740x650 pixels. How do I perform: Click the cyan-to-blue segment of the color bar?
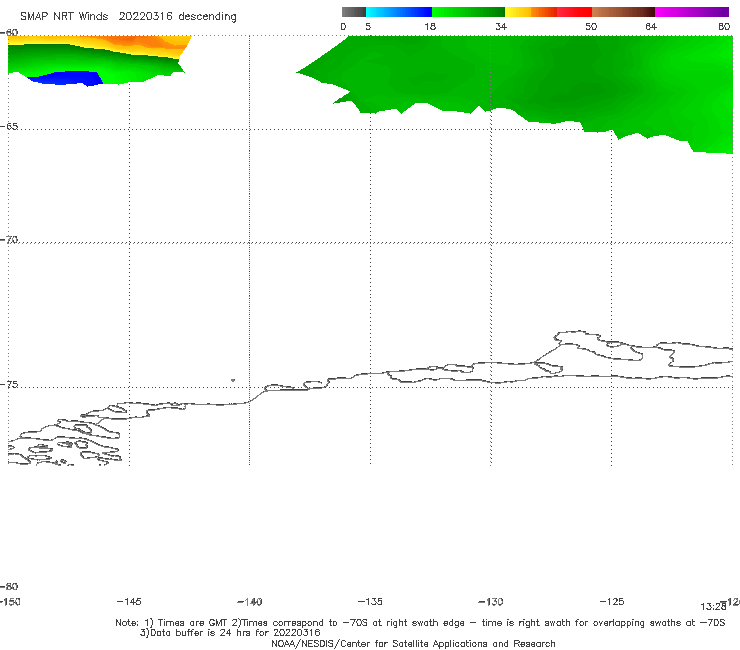pos(399,12)
